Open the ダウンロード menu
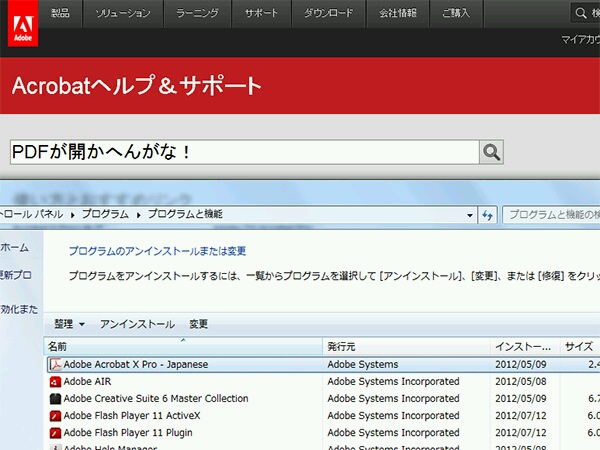 click(x=329, y=13)
